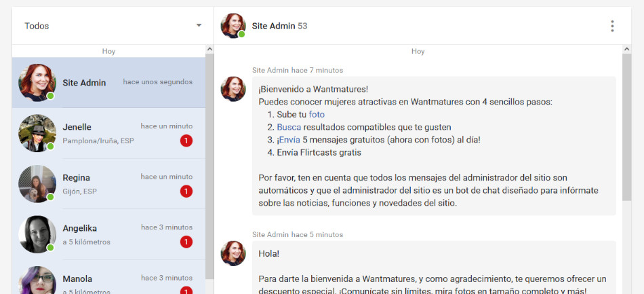This screenshot has height=294, width=644.
Task: Click Site Admin avatar in conversation list
Action: pos(37,82)
